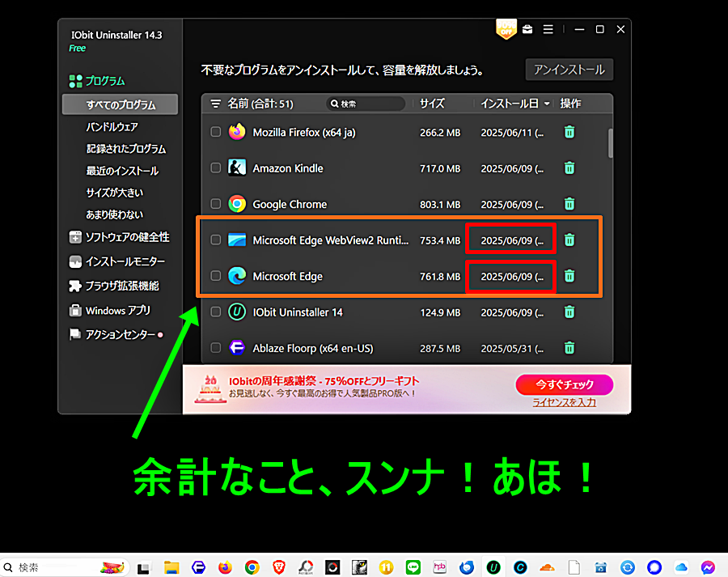Open name column filter menu icon
The image size is (728, 577).
coord(215,104)
